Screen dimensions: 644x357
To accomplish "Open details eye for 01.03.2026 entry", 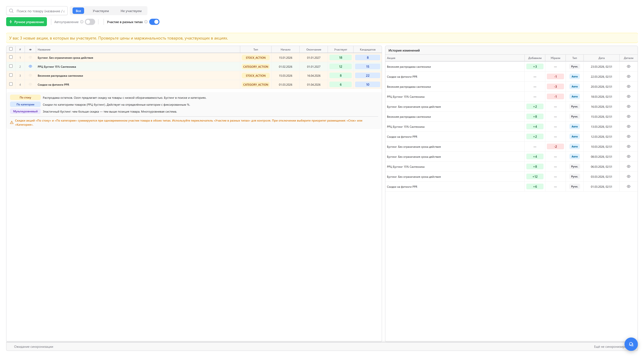I will tap(628, 187).
